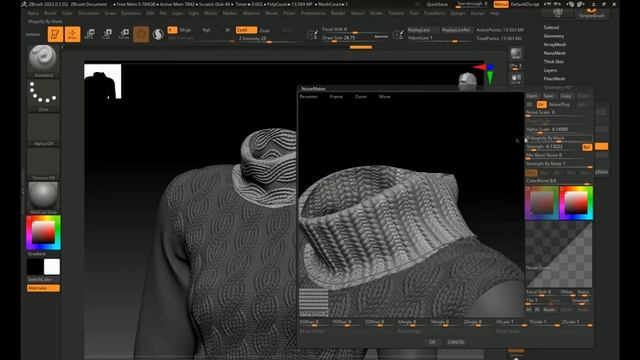Click the Open button in NoiseMaker
This screenshot has height=360, width=640.
pos(532,96)
